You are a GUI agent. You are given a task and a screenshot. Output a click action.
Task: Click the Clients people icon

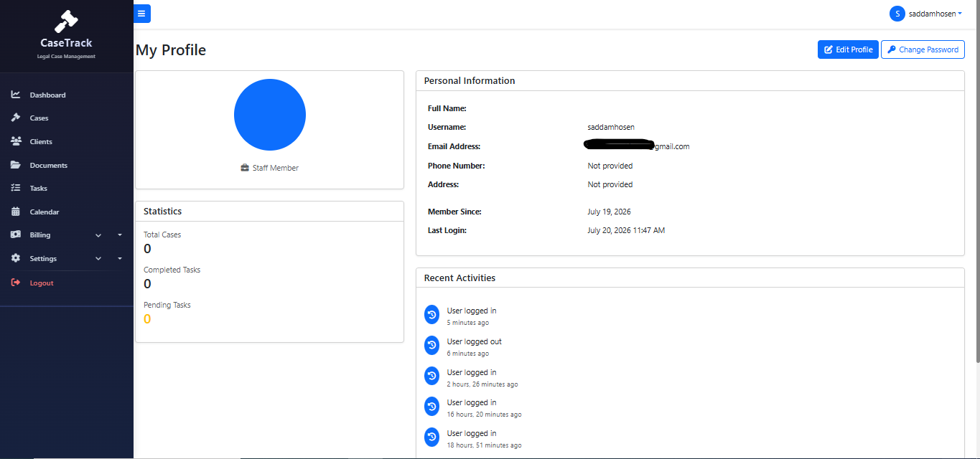pos(16,141)
